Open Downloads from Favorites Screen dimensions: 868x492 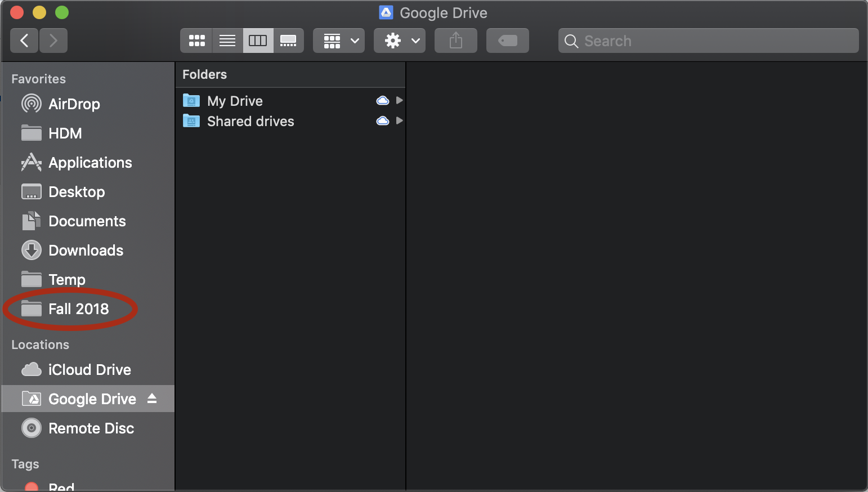pyautogui.click(x=86, y=251)
